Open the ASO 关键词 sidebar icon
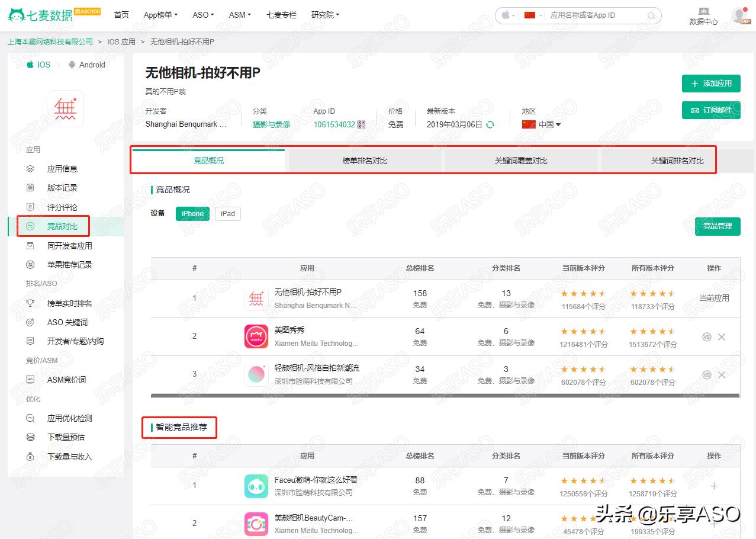The height and width of the screenshot is (539, 756). click(x=30, y=322)
